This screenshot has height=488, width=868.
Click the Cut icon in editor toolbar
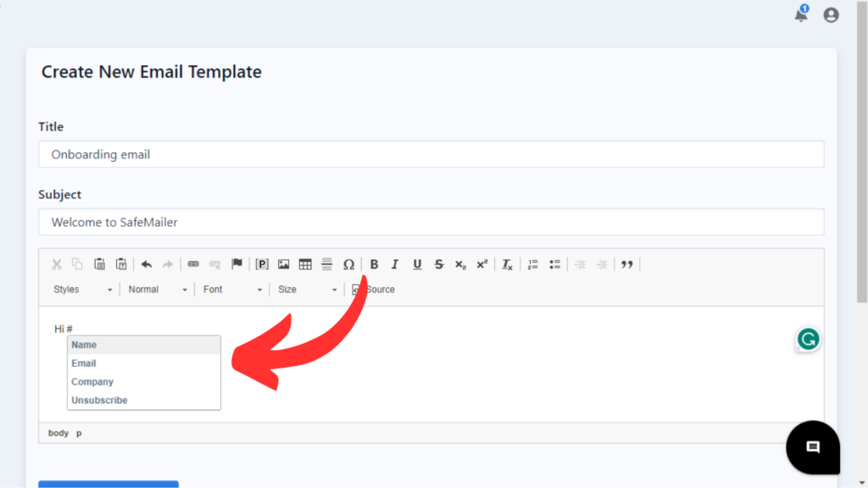pyautogui.click(x=57, y=264)
